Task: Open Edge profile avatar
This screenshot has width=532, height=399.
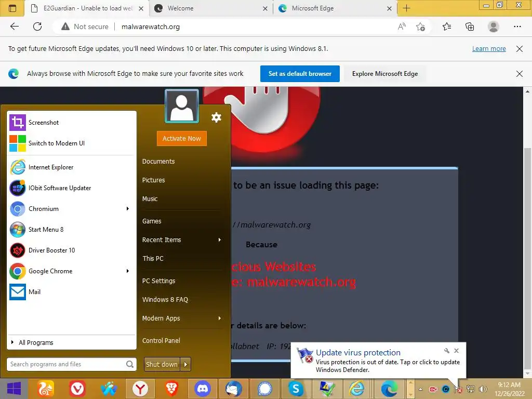Action: point(494,26)
